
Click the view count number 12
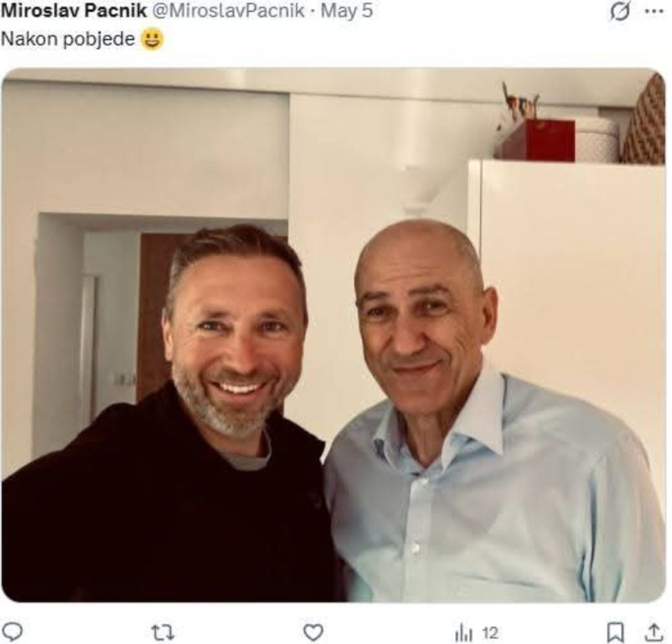click(x=490, y=632)
